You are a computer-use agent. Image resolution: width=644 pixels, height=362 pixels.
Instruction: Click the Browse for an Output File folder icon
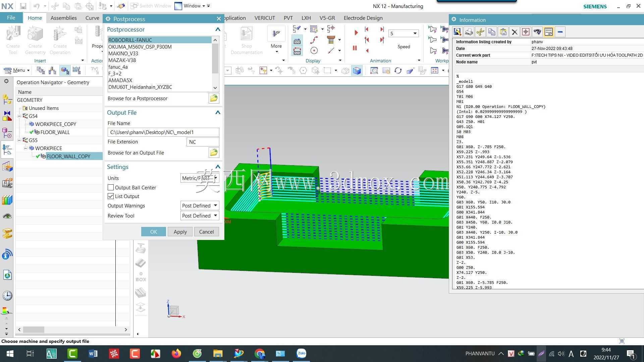pos(214,153)
